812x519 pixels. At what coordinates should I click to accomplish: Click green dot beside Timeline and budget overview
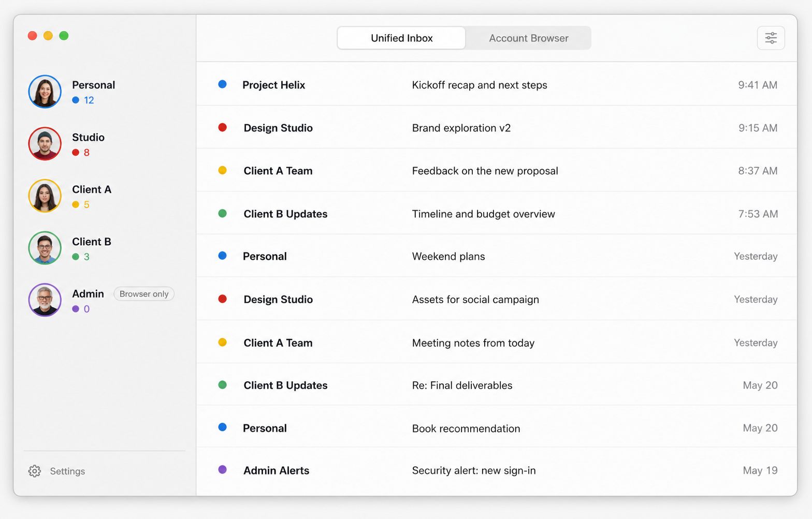tap(222, 213)
